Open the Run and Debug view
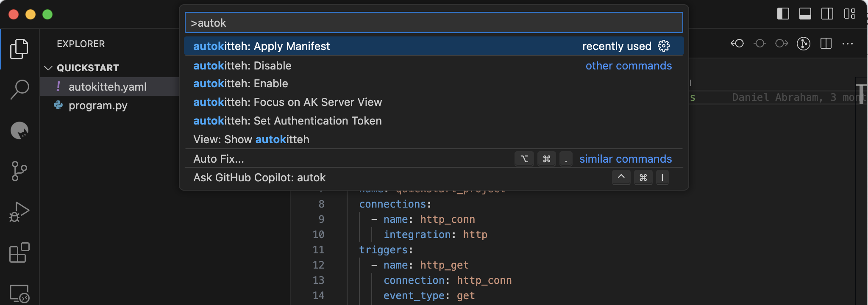The height and width of the screenshot is (305, 868). pos(19,212)
